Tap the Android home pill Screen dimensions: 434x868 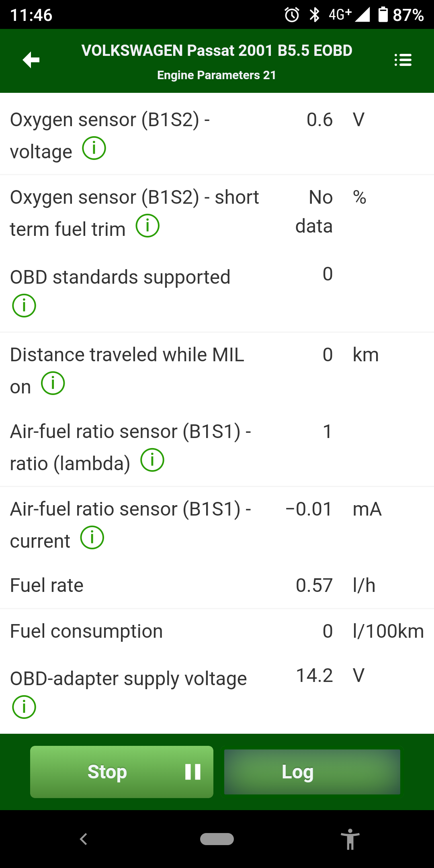tap(217, 839)
